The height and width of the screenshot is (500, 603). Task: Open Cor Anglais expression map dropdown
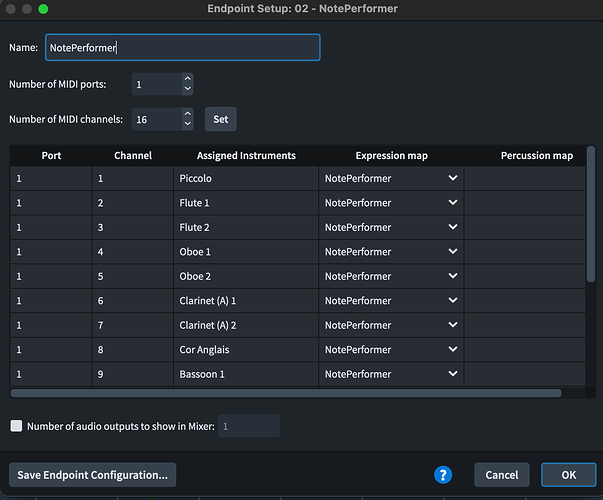pos(453,350)
